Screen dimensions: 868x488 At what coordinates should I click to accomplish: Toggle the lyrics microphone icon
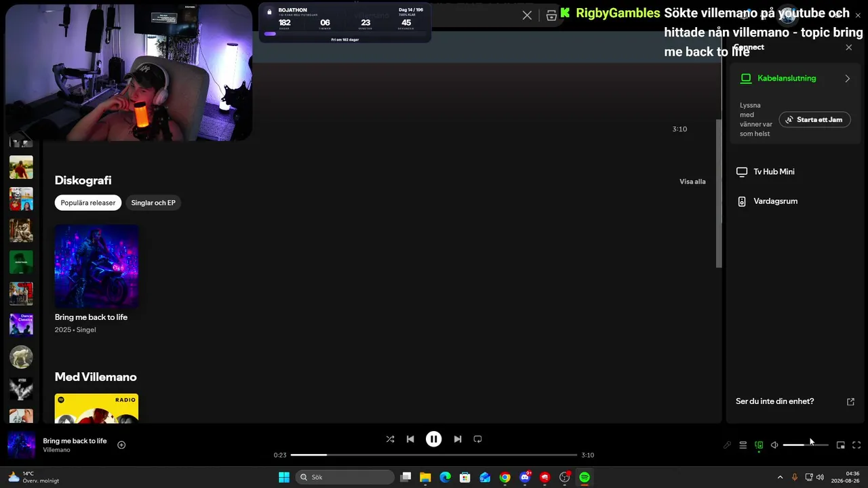(x=727, y=445)
